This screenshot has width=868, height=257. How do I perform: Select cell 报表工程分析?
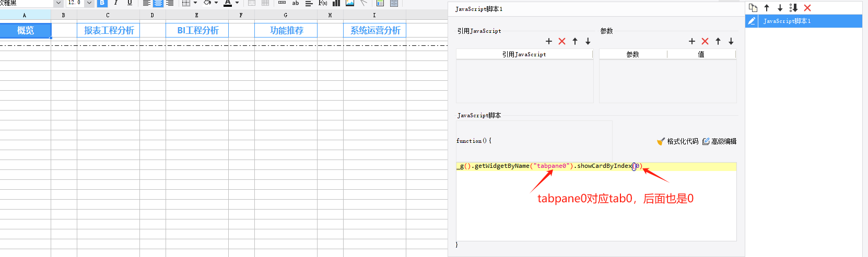click(109, 30)
